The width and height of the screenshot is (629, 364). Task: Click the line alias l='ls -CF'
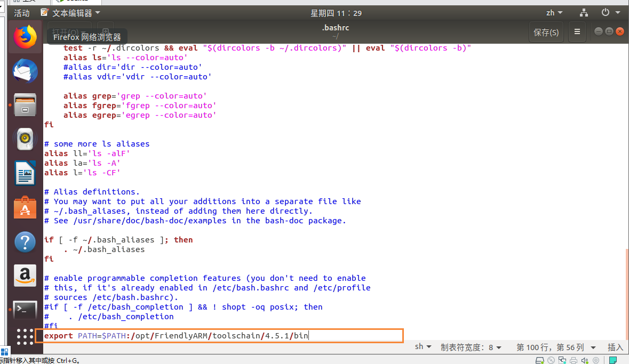coord(82,172)
